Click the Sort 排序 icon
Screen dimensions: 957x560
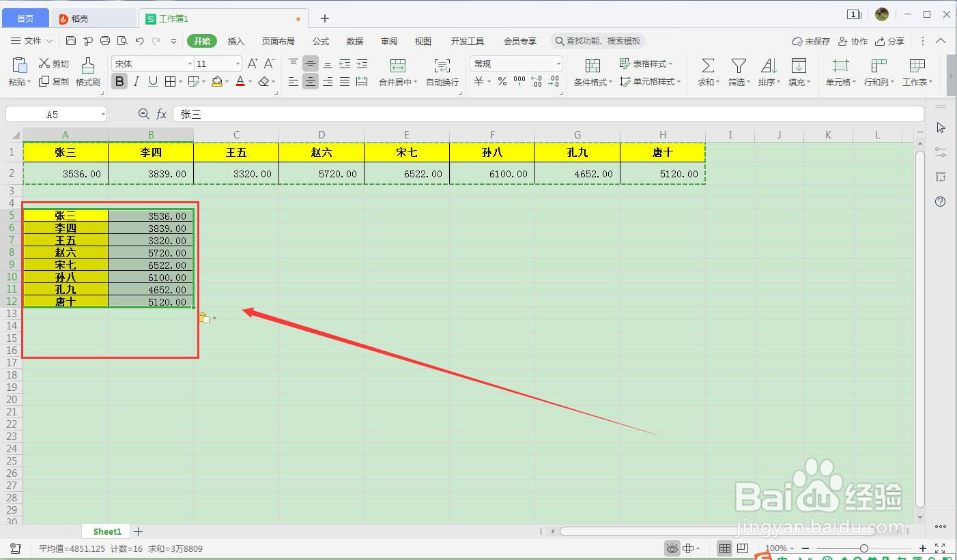pos(769,65)
